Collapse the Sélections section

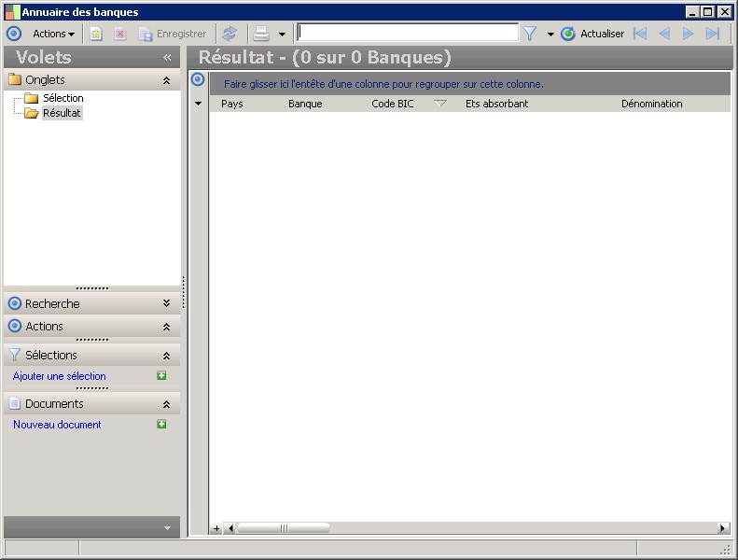166,356
